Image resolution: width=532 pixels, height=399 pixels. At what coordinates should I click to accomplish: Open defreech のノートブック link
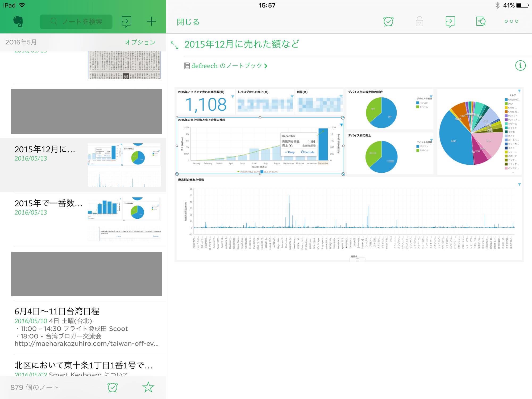pyautogui.click(x=227, y=66)
